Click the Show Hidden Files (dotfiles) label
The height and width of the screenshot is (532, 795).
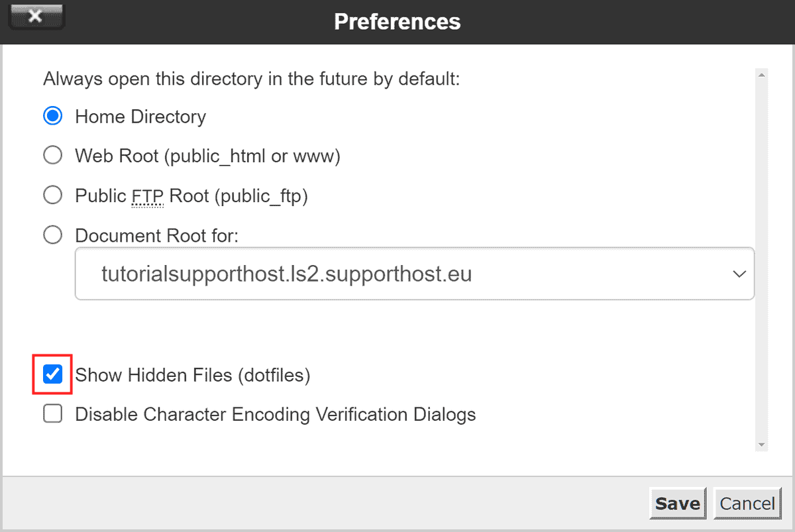click(193, 374)
